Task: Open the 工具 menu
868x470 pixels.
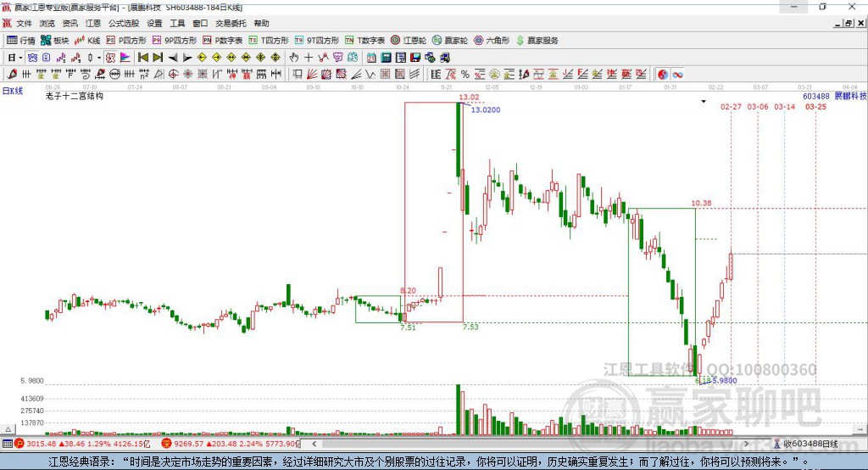Action: pos(177,23)
